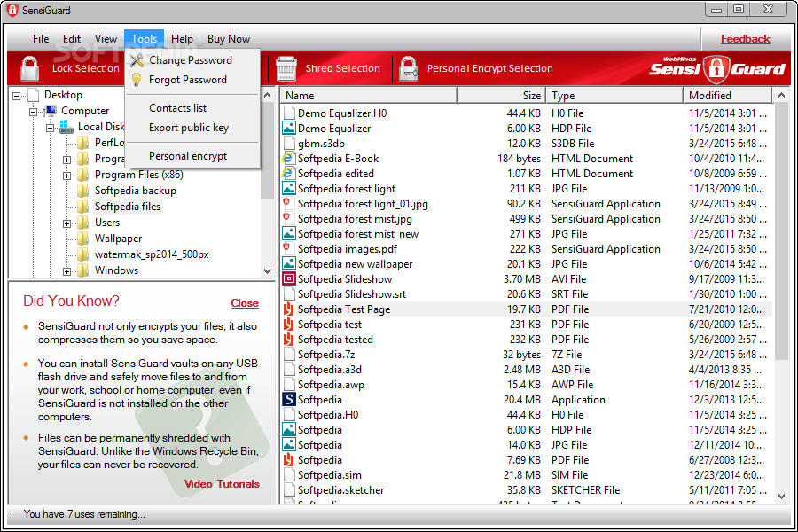Click the Buy Now menu item
The image size is (798, 532).
[229, 39]
